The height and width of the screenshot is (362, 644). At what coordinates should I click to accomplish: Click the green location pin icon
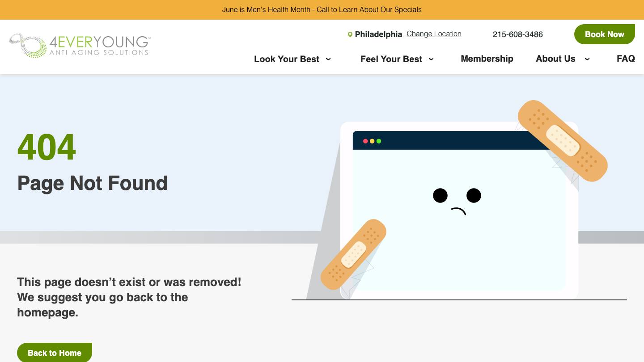(x=350, y=34)
